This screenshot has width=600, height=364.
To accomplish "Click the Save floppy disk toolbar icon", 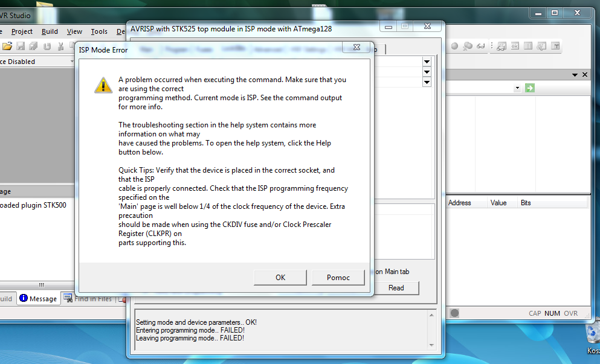I will (21, 46).
